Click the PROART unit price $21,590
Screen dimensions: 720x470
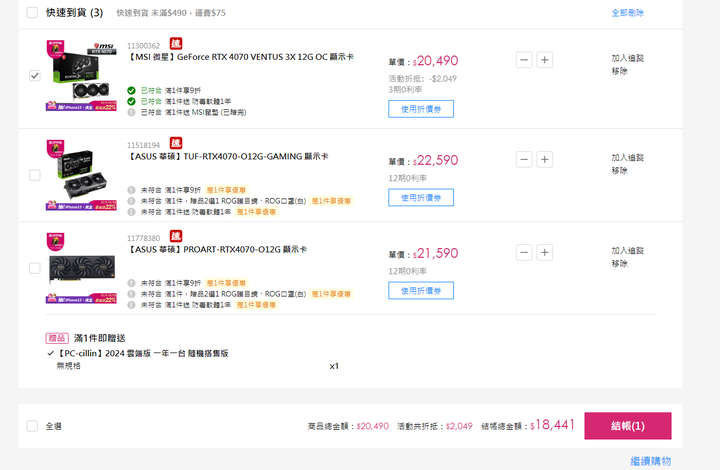coord(435,253)
